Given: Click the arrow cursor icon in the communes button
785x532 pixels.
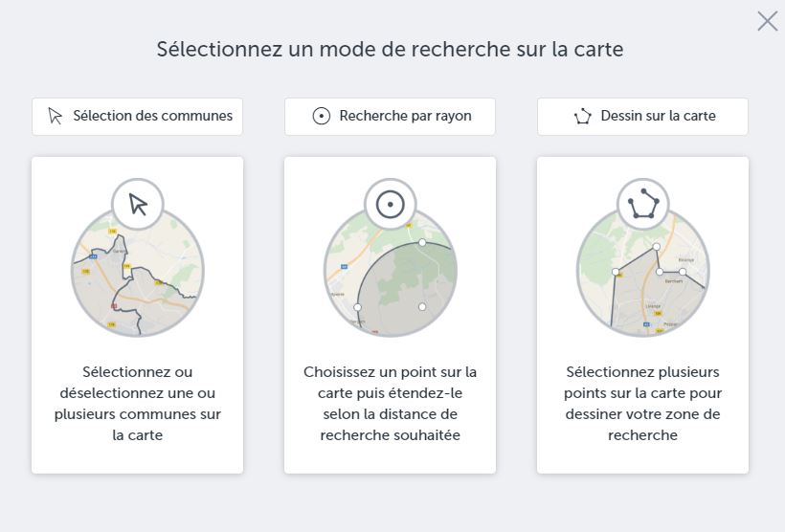Looking at the screenshot, I should [x=56, y=116].
